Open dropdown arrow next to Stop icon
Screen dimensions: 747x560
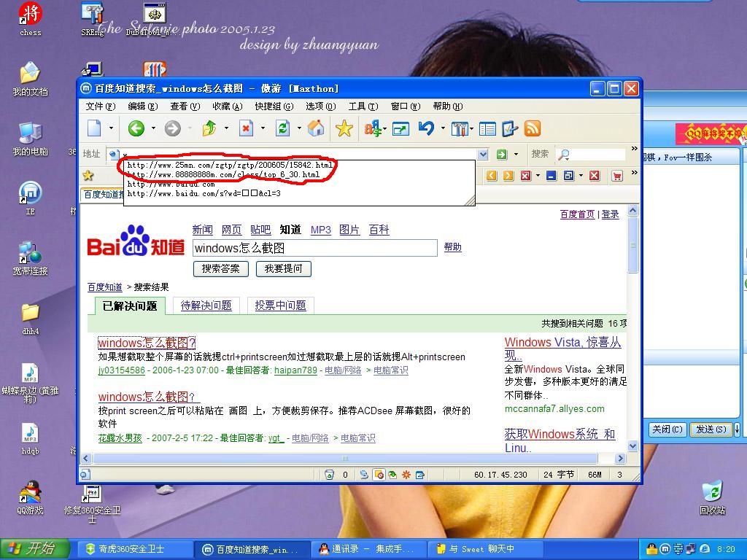(x=263, y=128)
